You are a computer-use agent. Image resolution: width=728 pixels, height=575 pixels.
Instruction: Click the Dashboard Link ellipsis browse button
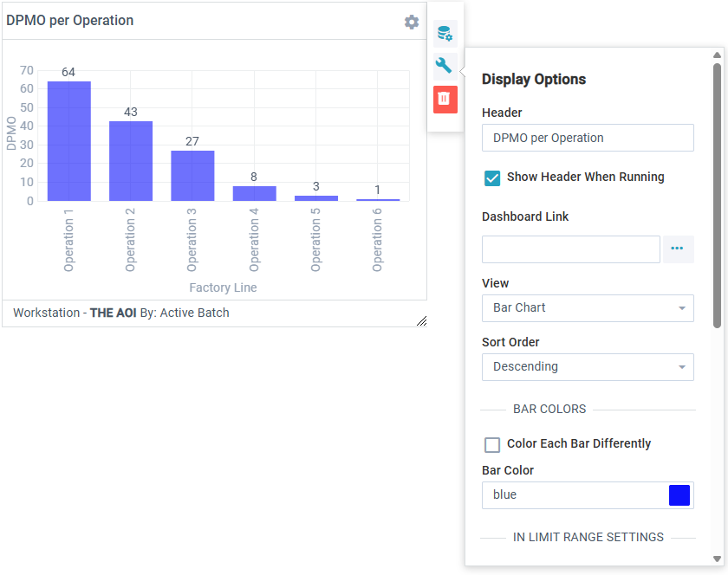tap(678, 249)
